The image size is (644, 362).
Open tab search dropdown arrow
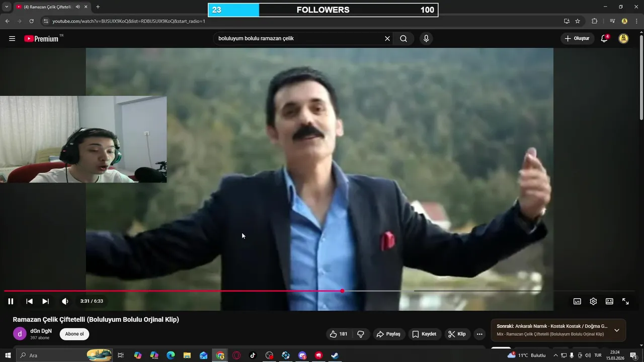point(7,7)
